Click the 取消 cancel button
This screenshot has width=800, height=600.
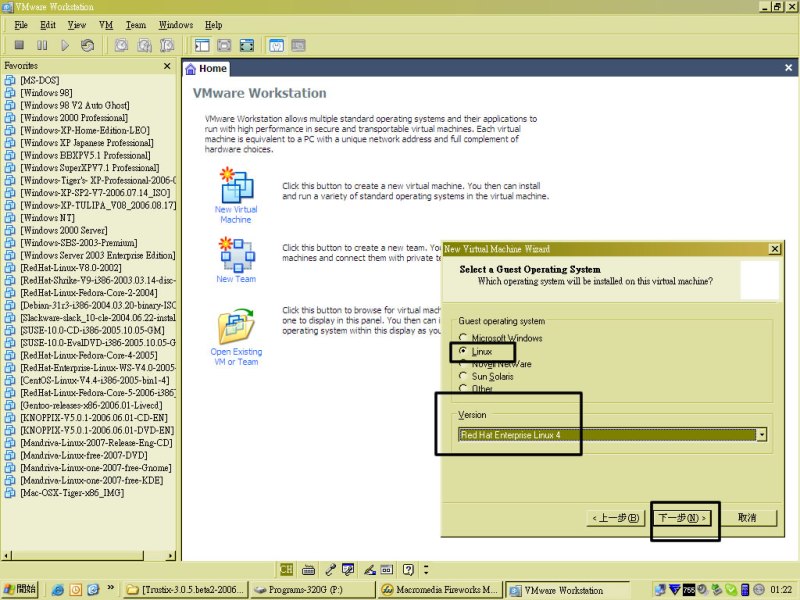click(747, 518)
